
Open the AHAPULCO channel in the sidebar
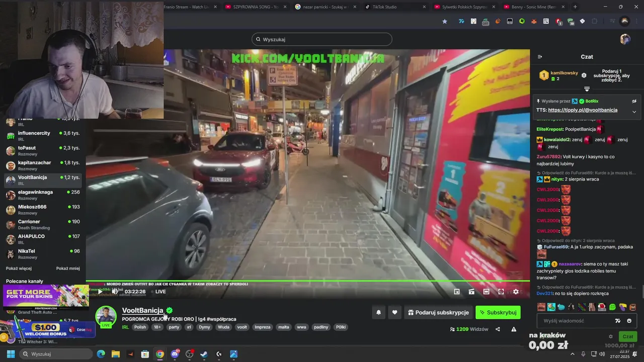point(43,239)
